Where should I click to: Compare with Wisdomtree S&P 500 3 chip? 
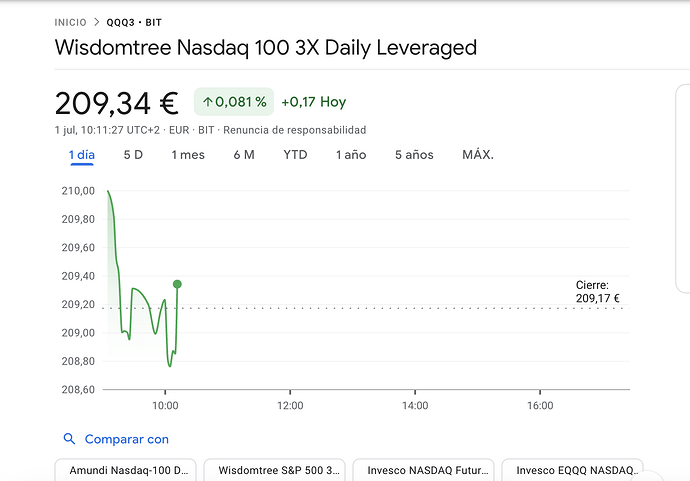pyautogui.click(x=275, y=470)
